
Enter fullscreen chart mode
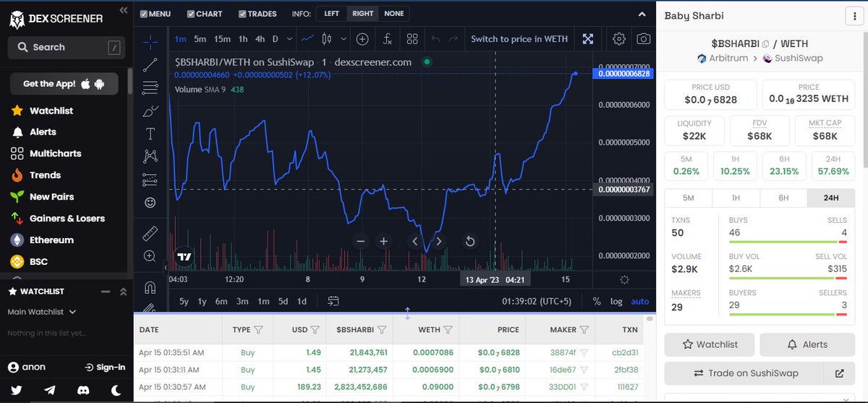(589, 39)
